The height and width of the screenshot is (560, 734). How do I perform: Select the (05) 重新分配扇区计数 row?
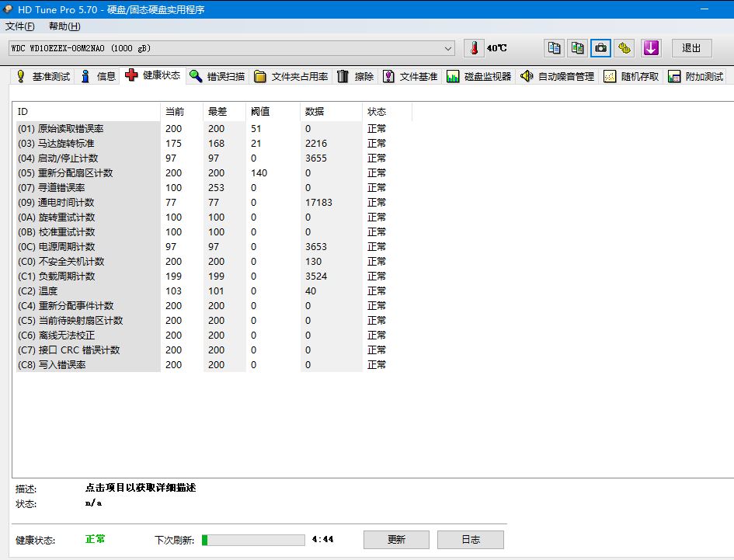pyautogui.click(x=213, y=172)
